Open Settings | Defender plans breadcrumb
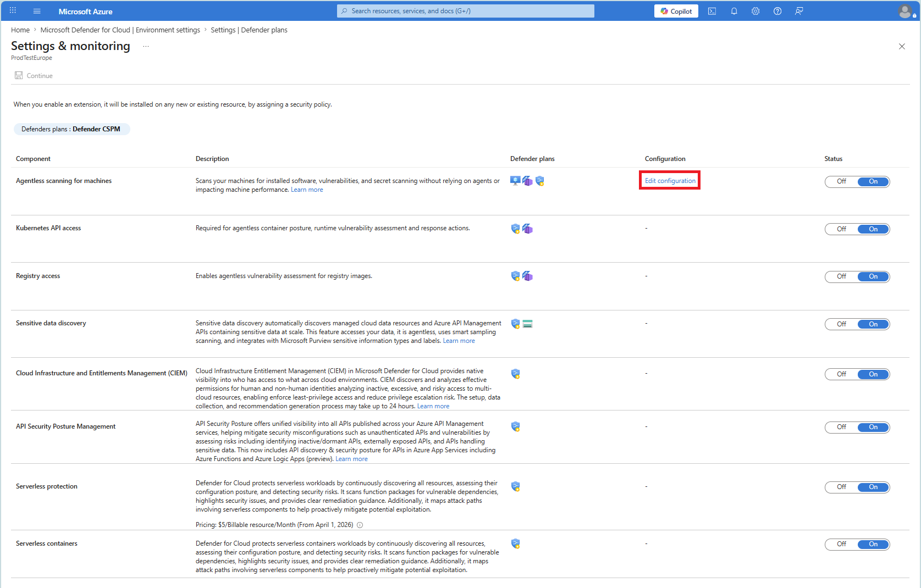This screenshot has height=588, width=921. pos(249,30)
